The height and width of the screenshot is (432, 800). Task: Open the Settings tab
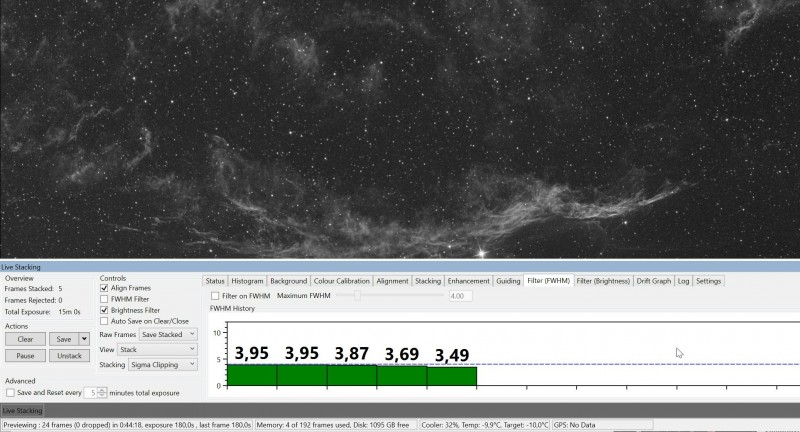point(708,281)
